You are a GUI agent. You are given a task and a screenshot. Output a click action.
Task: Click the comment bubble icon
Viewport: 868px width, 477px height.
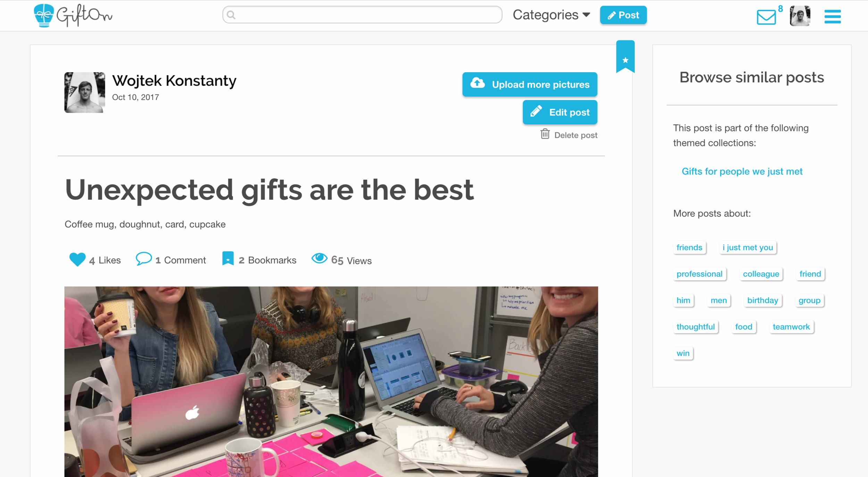pos(143,259)
